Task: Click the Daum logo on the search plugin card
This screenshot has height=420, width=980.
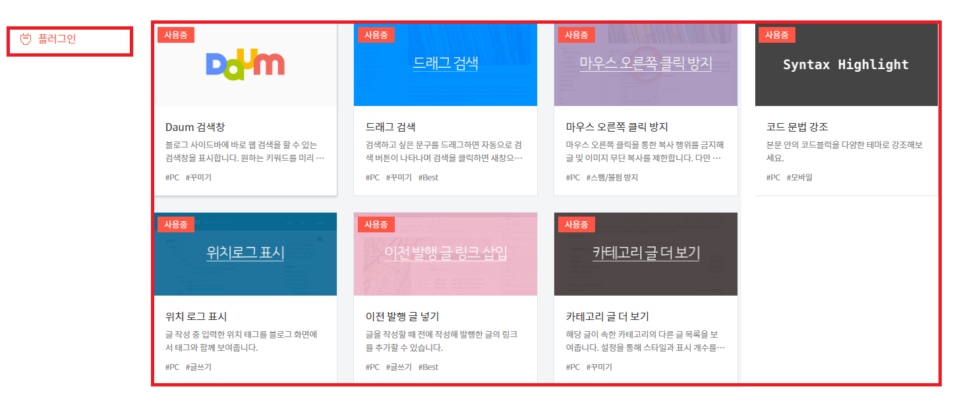Action: click(x=245, y=64)
